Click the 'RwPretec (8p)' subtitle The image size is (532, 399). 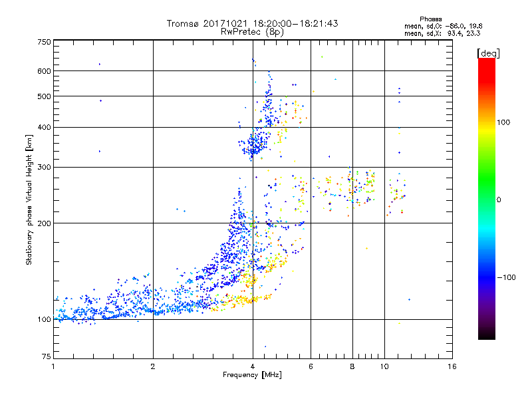point(252,31)
